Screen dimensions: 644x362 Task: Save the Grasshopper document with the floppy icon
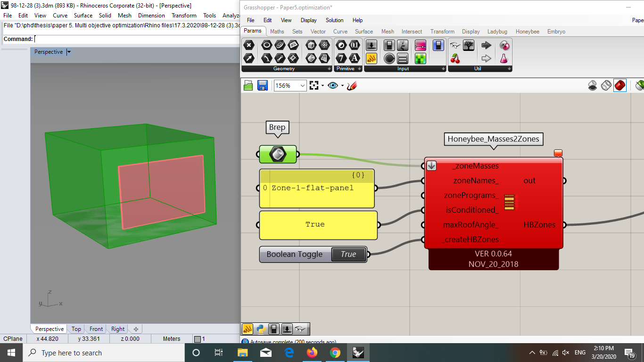pyautogui.click(x=263, y=85)
